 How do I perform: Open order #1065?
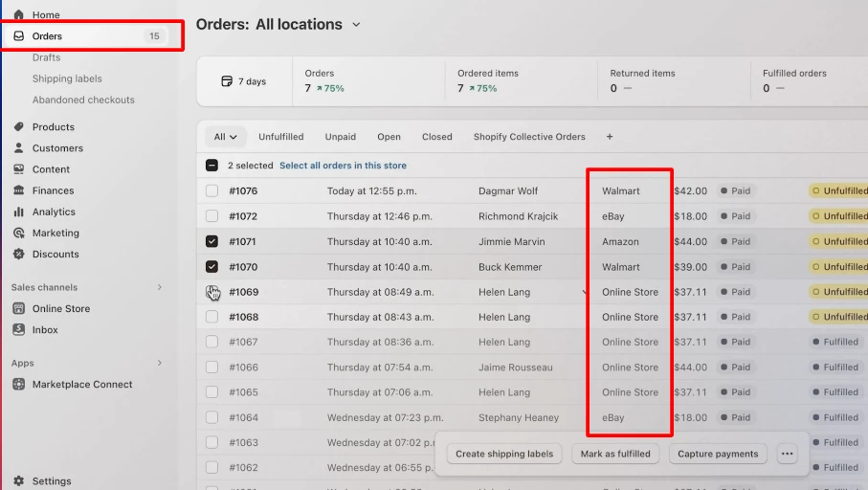(244, 392)
